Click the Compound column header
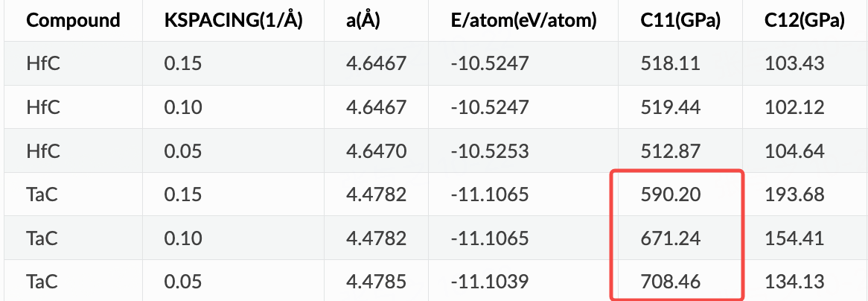This screenshot has width=868, height=301. [x=73, y=21]
